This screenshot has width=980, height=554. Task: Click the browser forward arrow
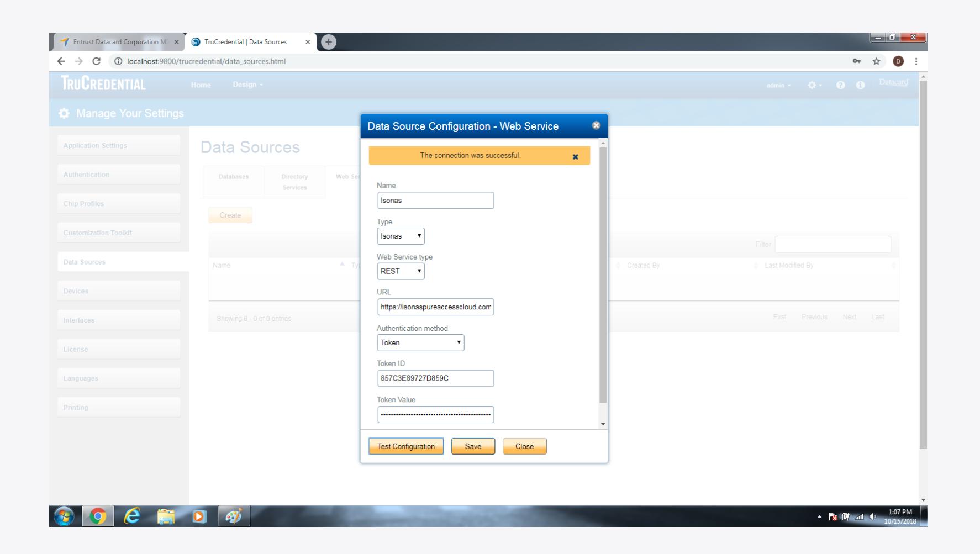click(79, 61)
